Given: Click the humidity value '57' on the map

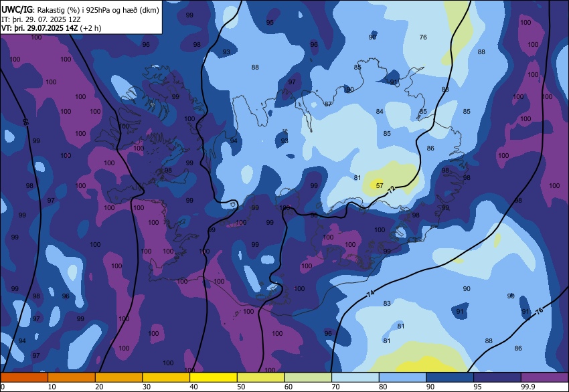Looking at the screenshot, I should click(x=380, y=186).
